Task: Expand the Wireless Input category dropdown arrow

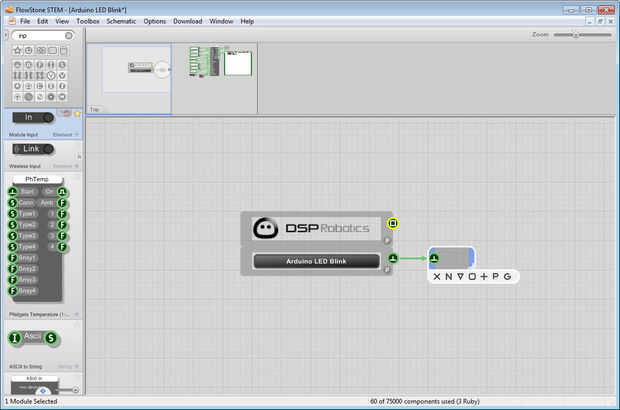Action: click(x=77, y=166)
